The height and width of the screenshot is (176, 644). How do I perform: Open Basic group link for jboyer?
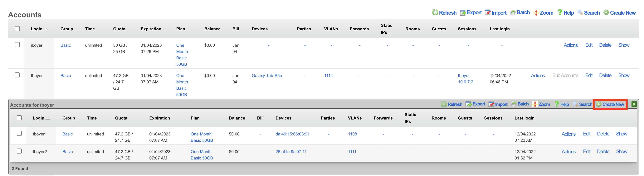(x=66, y=45)
